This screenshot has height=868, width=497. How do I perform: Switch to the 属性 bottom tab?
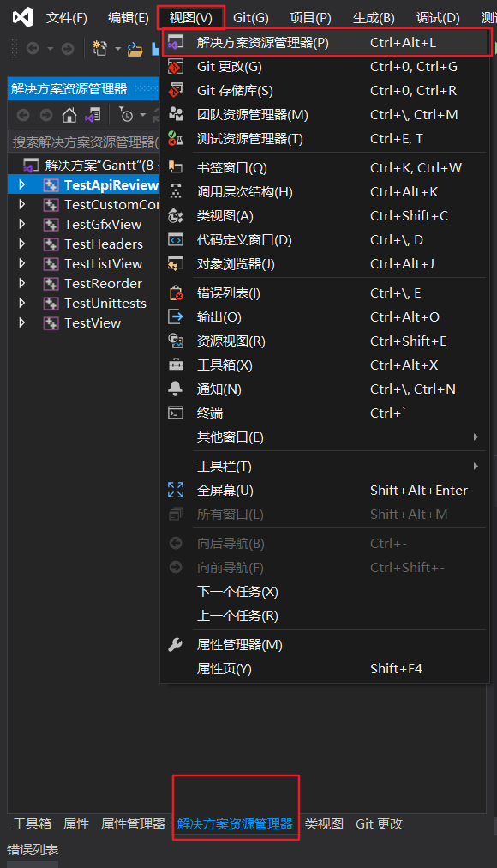tap(76, 823)
